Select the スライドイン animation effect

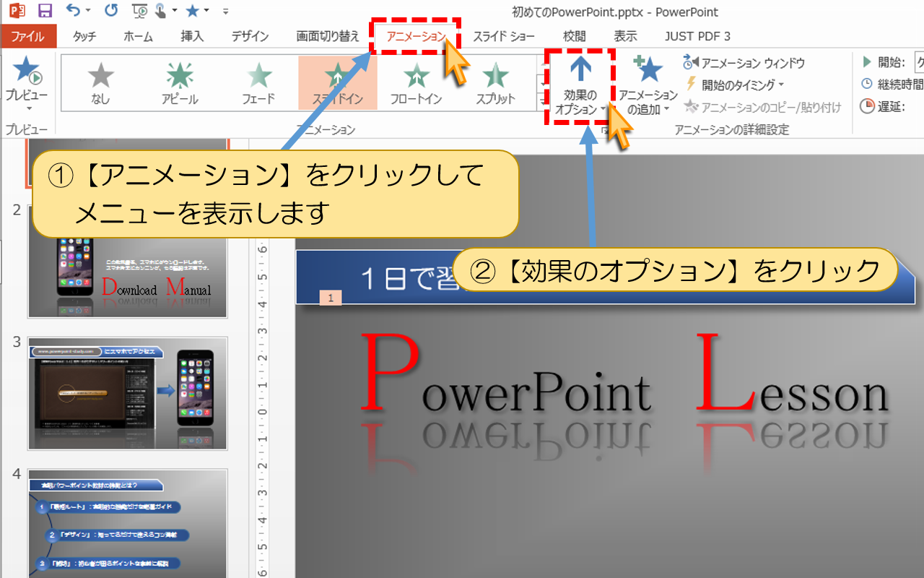tap(338, 83)
